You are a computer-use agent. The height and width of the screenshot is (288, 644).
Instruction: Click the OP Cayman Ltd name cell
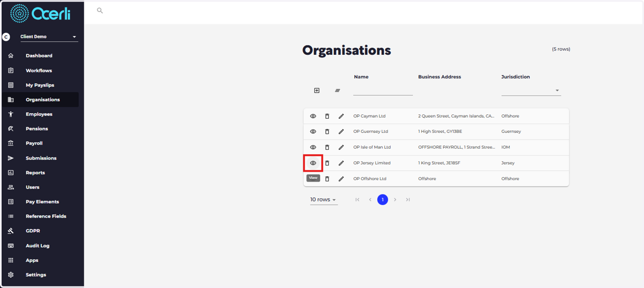pyautogui.click(x=369, y=116)
